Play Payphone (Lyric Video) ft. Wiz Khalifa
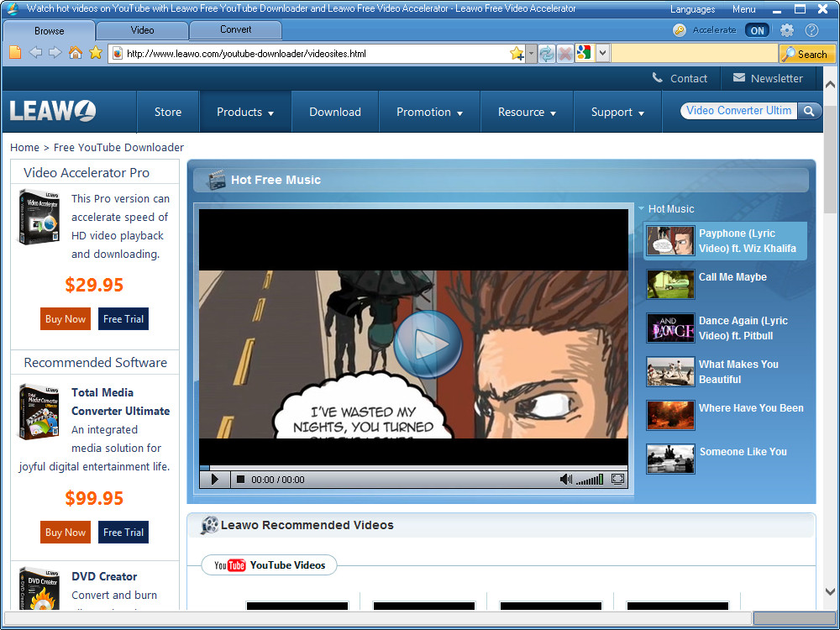 725,241
